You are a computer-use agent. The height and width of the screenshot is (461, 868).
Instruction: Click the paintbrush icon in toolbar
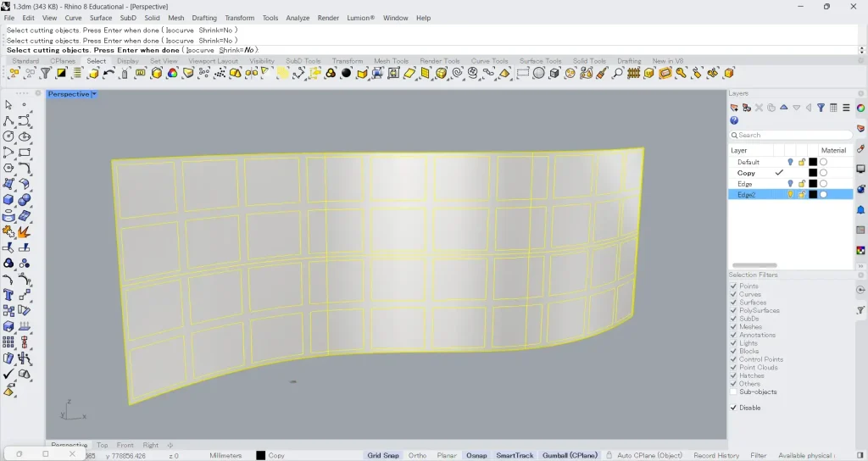pos(602,73)
